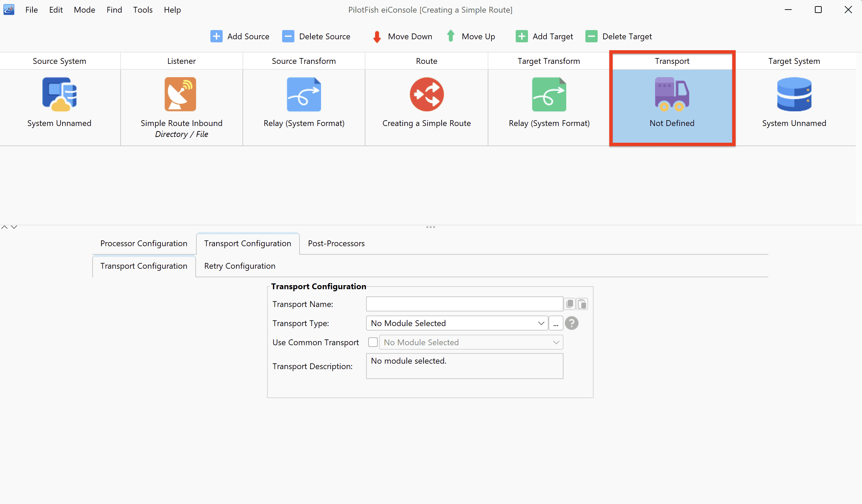Image resolution: width=862 pixels, height=504 pixels.
Task: Click the Move Down red arrow
Action: (x=377, y=37)
